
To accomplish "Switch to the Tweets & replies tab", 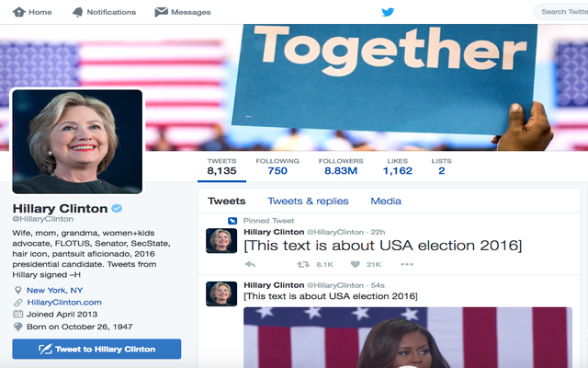I will [308, 201].
